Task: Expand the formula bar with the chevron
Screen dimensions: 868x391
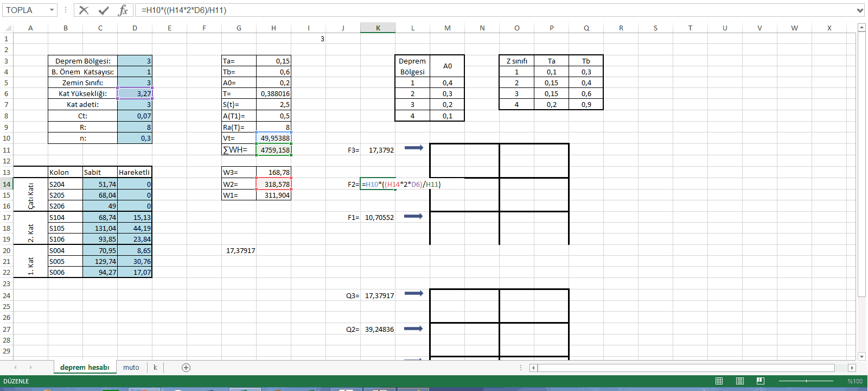Action: [860, 10]
